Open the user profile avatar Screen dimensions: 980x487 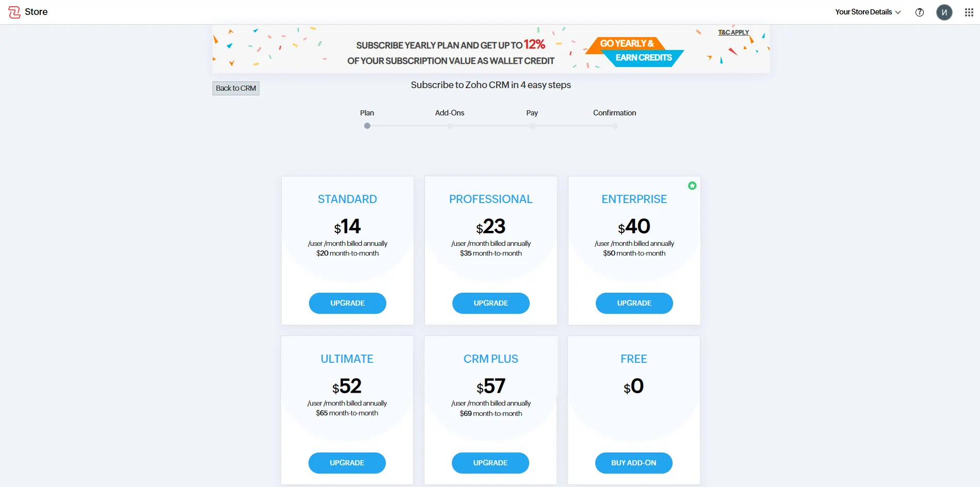coord(944,12)
